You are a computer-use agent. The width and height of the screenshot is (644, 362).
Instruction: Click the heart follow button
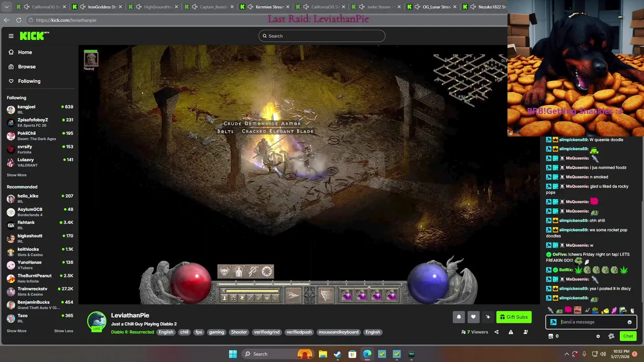tap(473, 317)
